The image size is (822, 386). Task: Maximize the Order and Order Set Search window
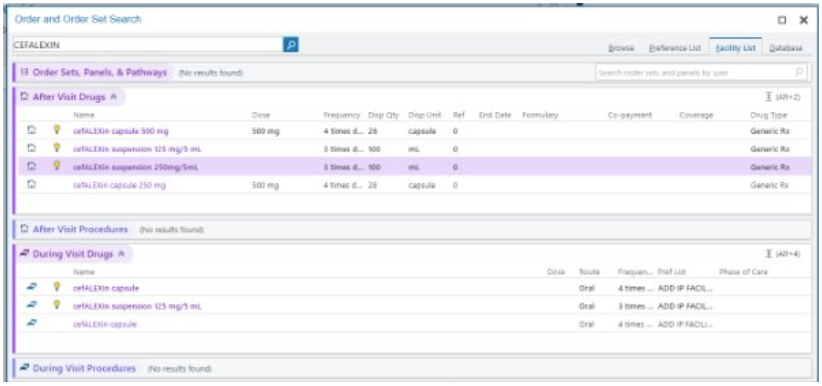pos(782,20)
